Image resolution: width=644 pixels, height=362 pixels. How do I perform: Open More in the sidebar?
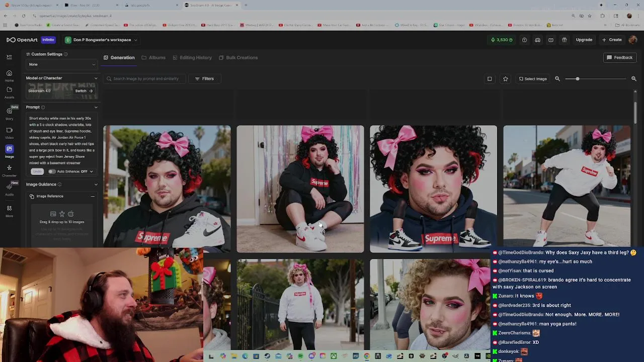coord(9,211)
